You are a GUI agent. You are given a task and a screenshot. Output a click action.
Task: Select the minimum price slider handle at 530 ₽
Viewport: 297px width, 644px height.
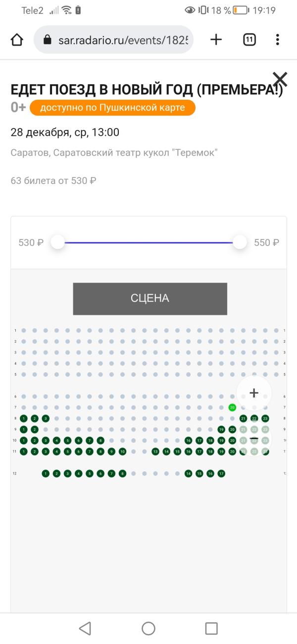coord(58,242)
